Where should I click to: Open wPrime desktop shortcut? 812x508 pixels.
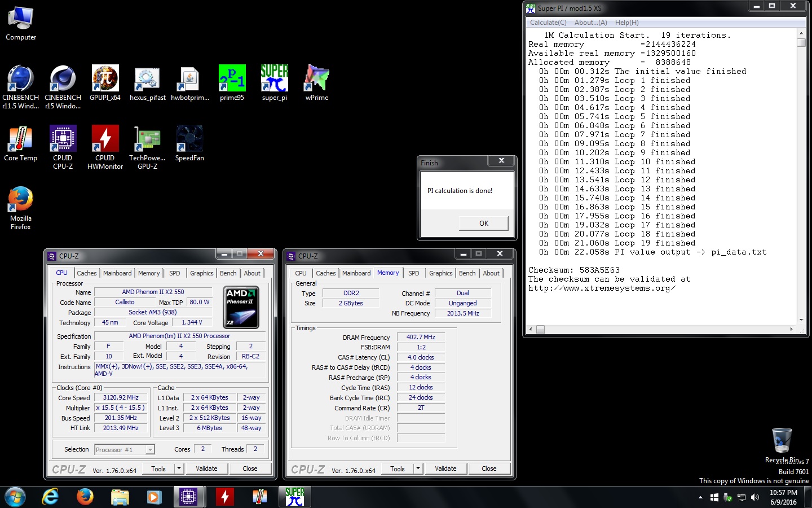point(317,83)
